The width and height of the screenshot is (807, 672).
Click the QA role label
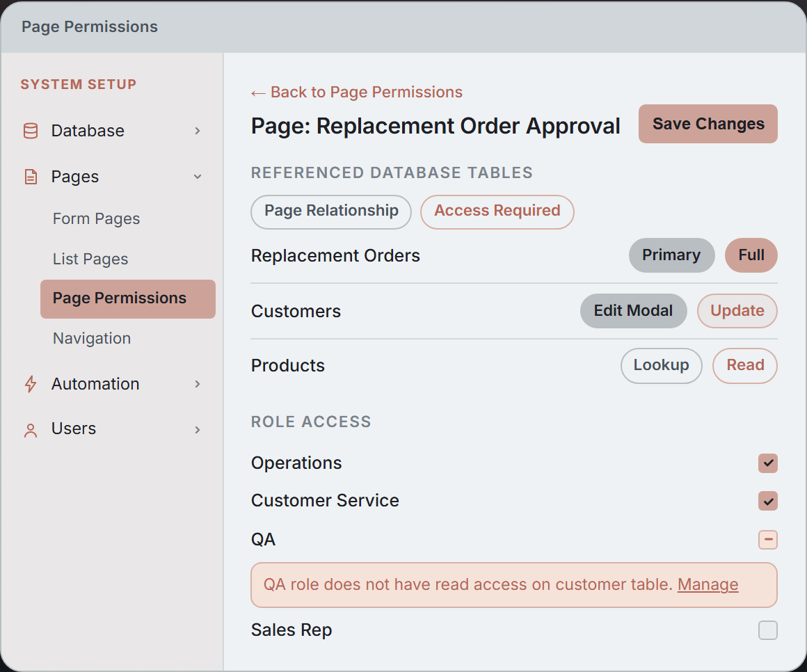pyautogui.click(x=264, y=540)
